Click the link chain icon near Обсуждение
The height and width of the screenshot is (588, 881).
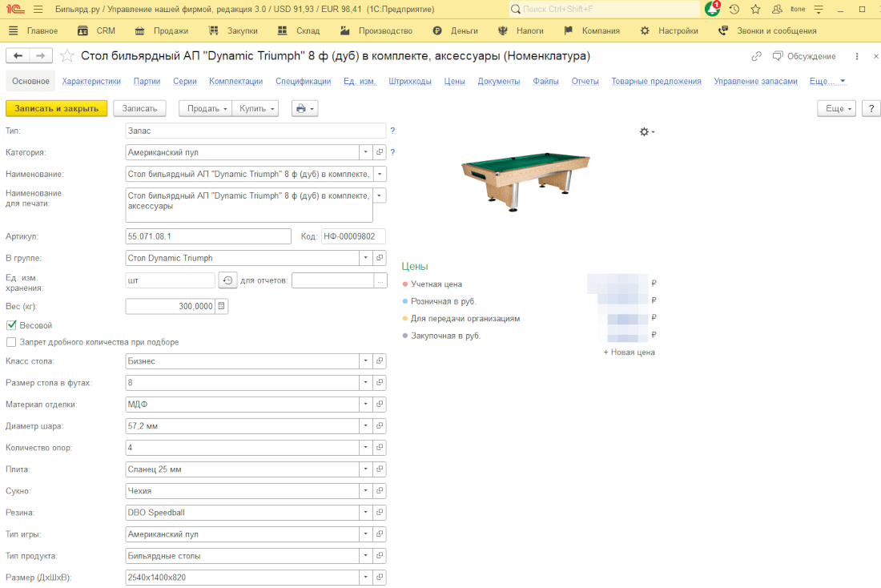coord(757,56)
